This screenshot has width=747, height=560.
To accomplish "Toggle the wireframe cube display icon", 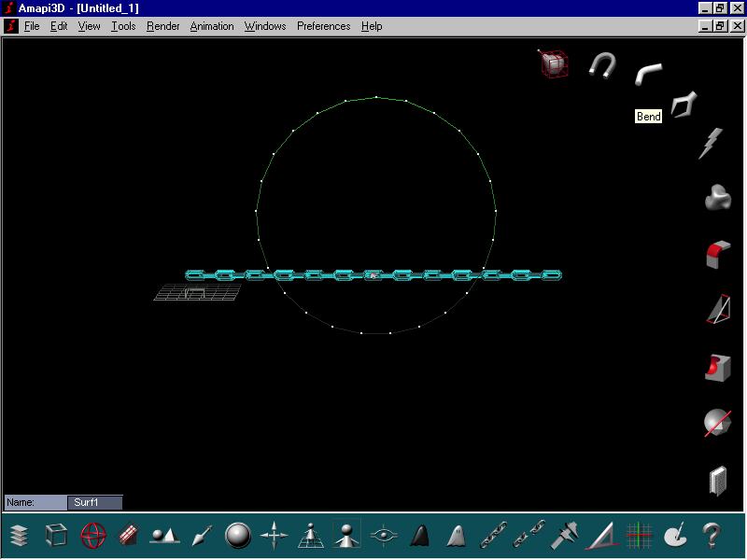I will (x=57, y=536).
